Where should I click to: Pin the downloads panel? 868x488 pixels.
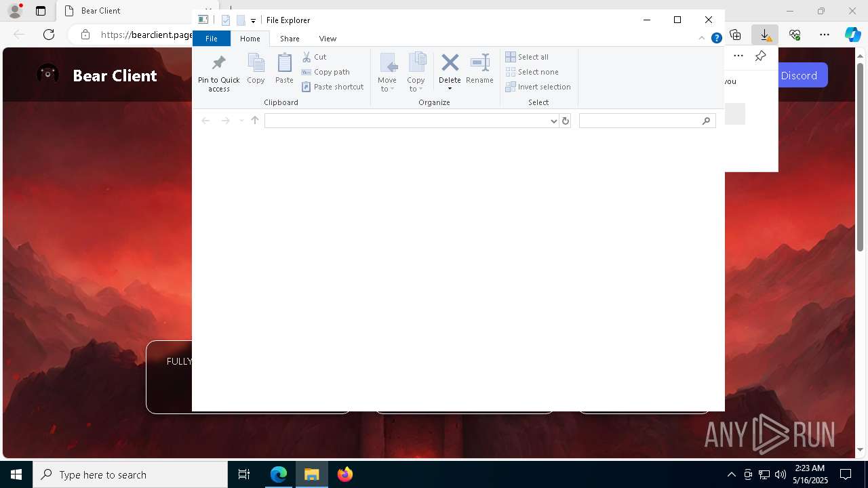click(760, 56)
